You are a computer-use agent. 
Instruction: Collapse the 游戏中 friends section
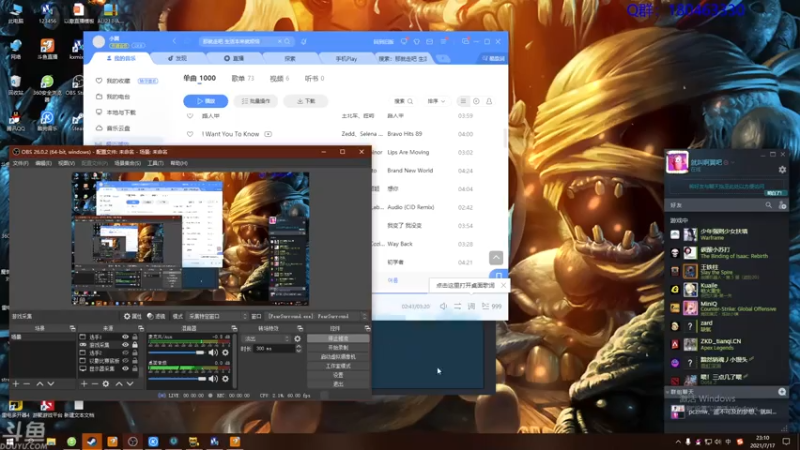pos(679,220)
